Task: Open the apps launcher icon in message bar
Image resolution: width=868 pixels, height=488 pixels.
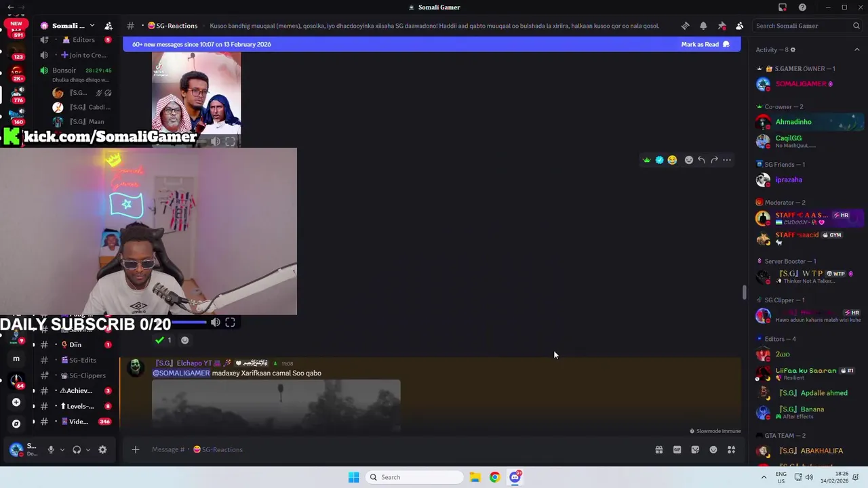Action: [x=731, y=449]
